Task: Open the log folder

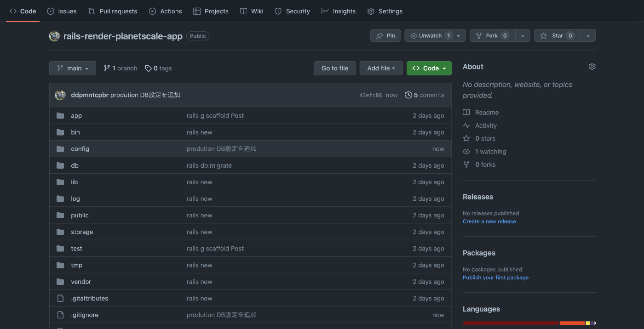Action: pyautogui.click(x=75, y=199)
